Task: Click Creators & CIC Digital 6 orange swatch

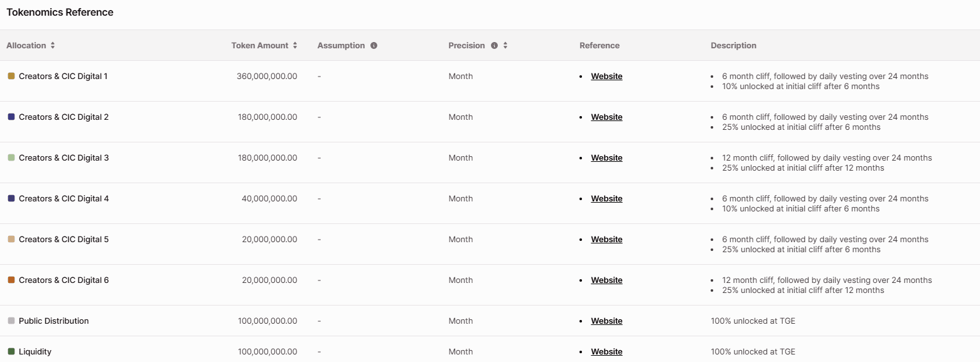Action: coord(11,280)
